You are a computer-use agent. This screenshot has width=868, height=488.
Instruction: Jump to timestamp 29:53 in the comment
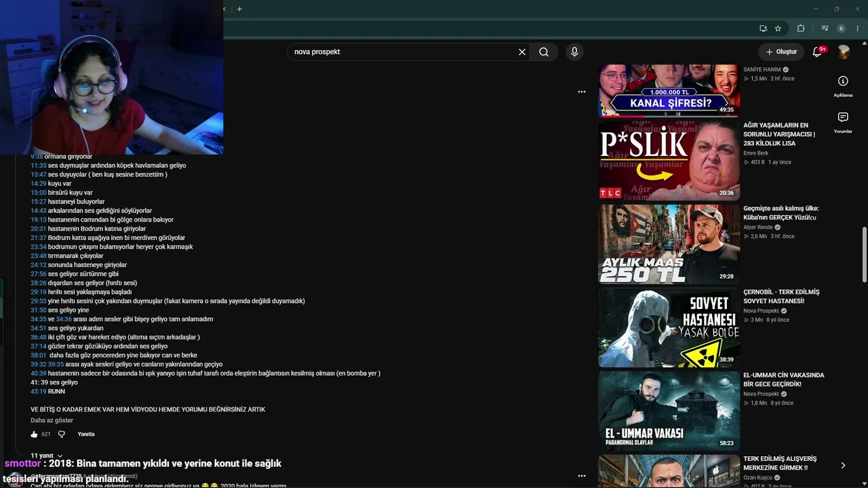tap(38, 301)
